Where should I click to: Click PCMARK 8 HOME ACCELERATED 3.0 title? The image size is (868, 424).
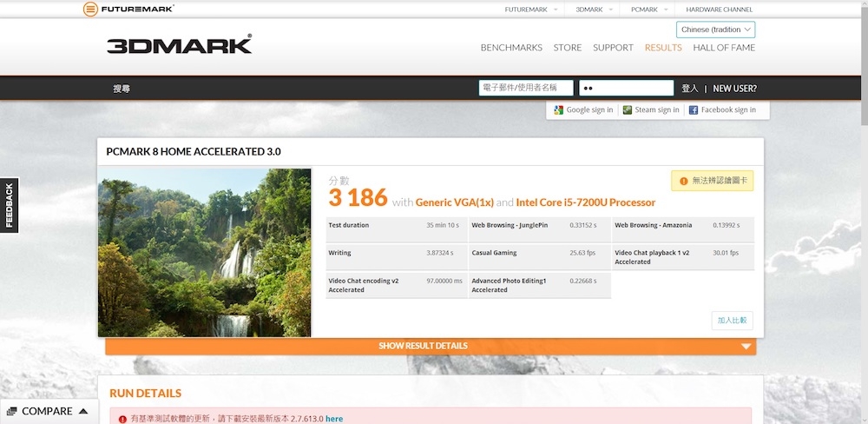(194, 151)
